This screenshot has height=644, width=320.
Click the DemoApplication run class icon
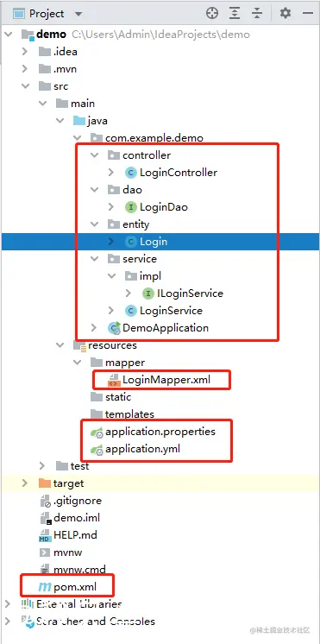[x=113, y=328]
